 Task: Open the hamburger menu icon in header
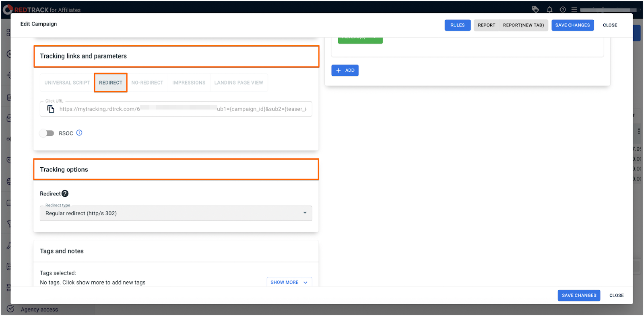(x=574, y=10)
